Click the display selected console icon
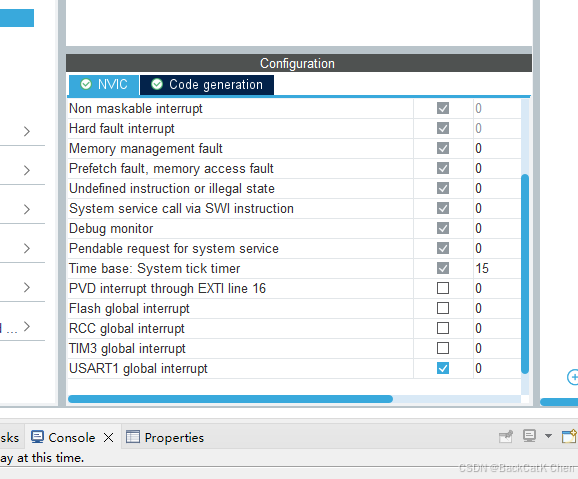Screen dimensions: 578x479 (x=529, y=436)
